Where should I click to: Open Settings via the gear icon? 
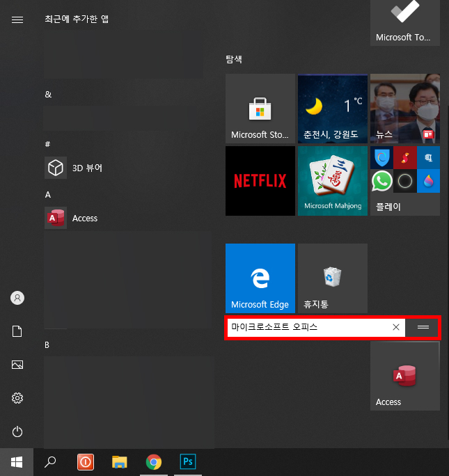pyautogui.click(x=17, y=398)
